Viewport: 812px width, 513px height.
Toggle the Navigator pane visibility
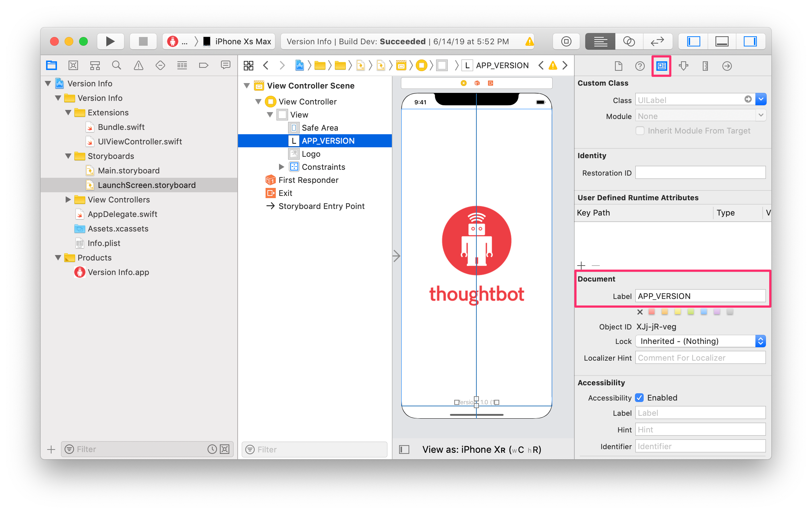tap(693, 41)
